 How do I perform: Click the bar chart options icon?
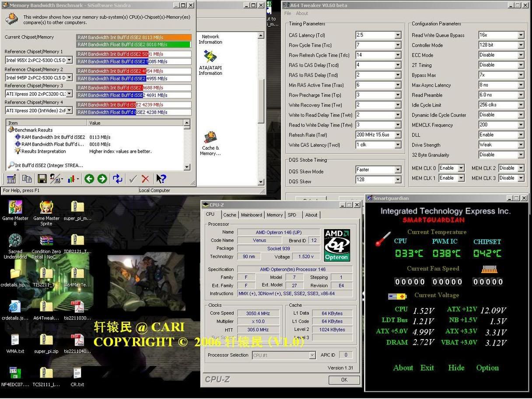tap(73, 178)
